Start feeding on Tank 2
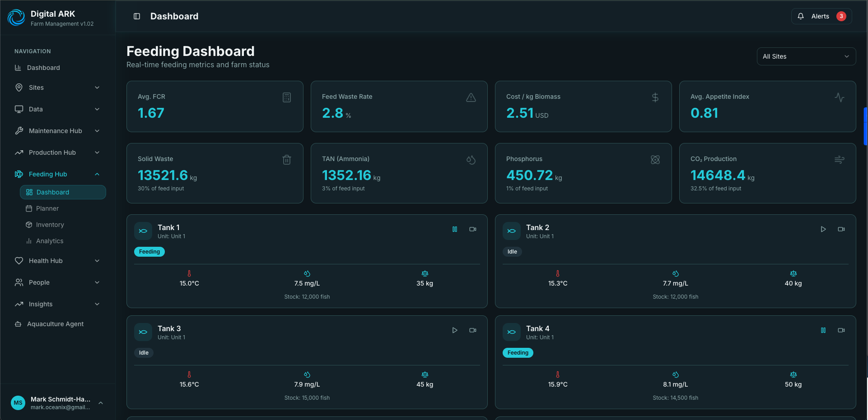The image size is (868, 420). pyautogui.click(x=823, y=229)
